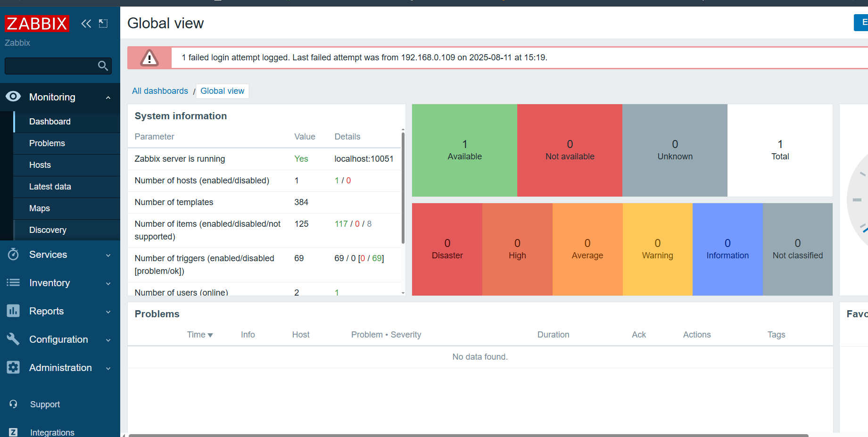Click the Configuration wrench icon
Image resolution: width=868 pixels, height=437 pixels.
click(x=13, y=339)
